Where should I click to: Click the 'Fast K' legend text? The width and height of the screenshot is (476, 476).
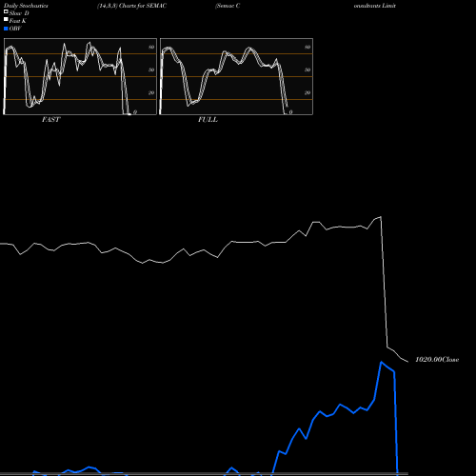18,21
